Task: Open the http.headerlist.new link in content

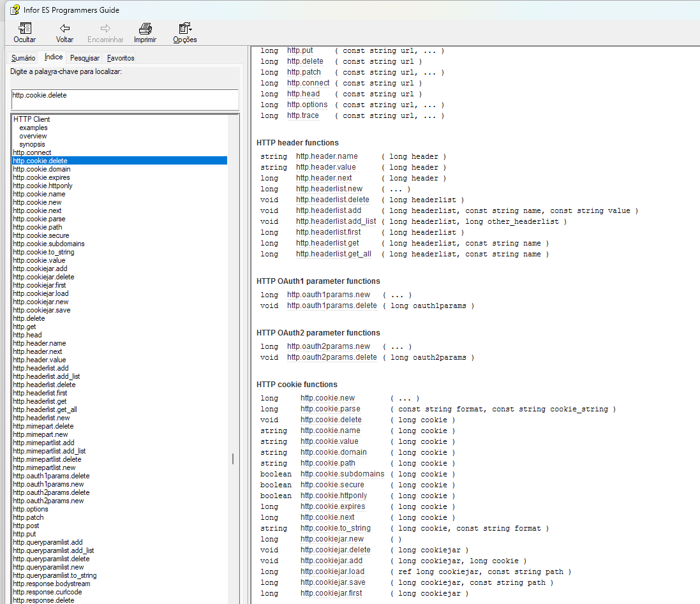Action: point(329,189)
